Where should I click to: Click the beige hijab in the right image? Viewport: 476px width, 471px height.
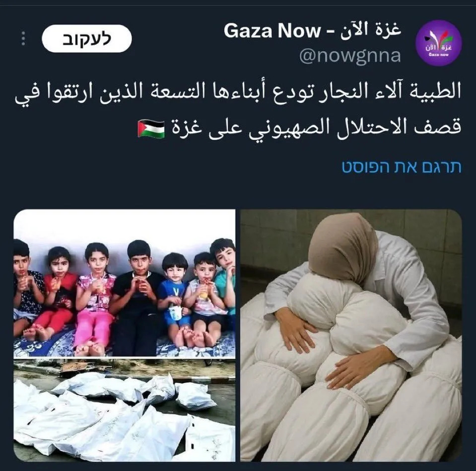(x=343, y=250)
